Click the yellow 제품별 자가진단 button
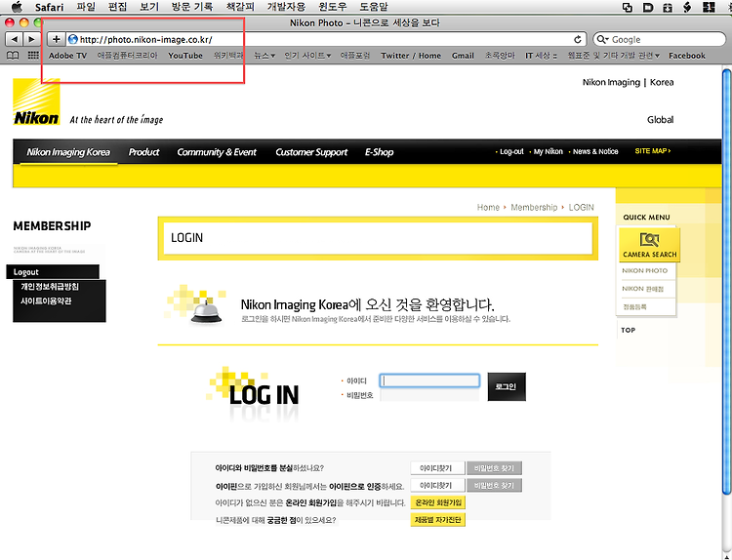Viewport: 732px width, 560px height. pyautogui.click(x=438, y=520)
